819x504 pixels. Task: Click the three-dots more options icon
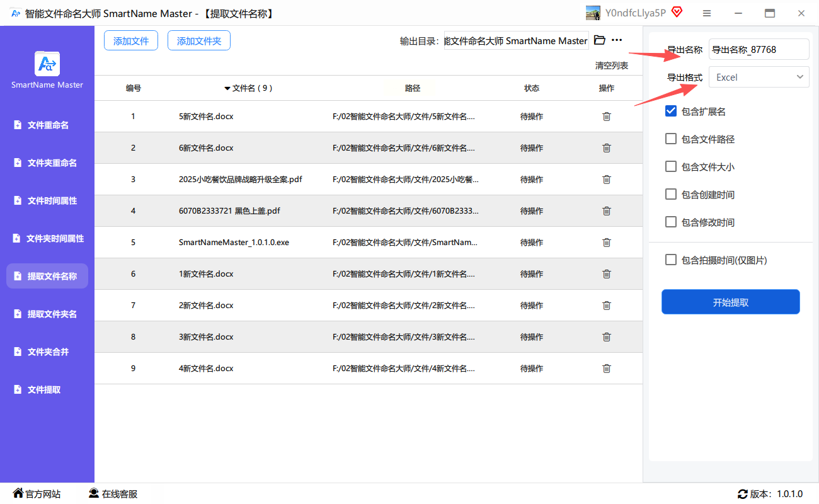(x=617, y=40)
